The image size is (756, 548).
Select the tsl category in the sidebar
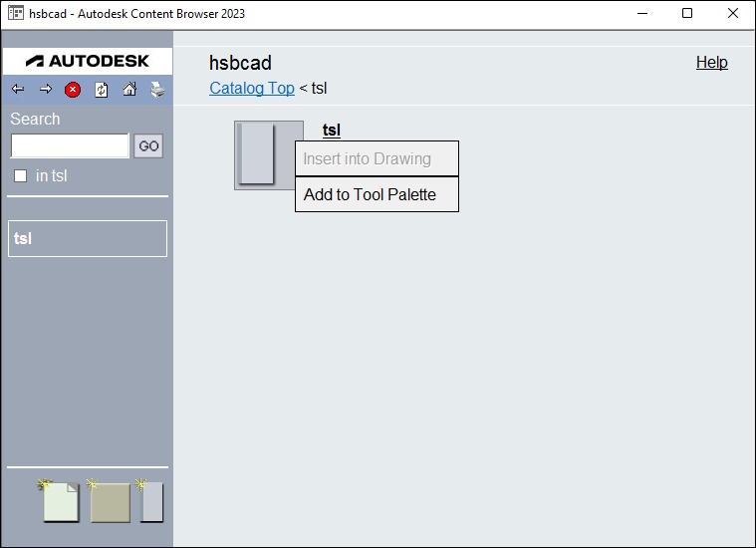pos(88,239)
